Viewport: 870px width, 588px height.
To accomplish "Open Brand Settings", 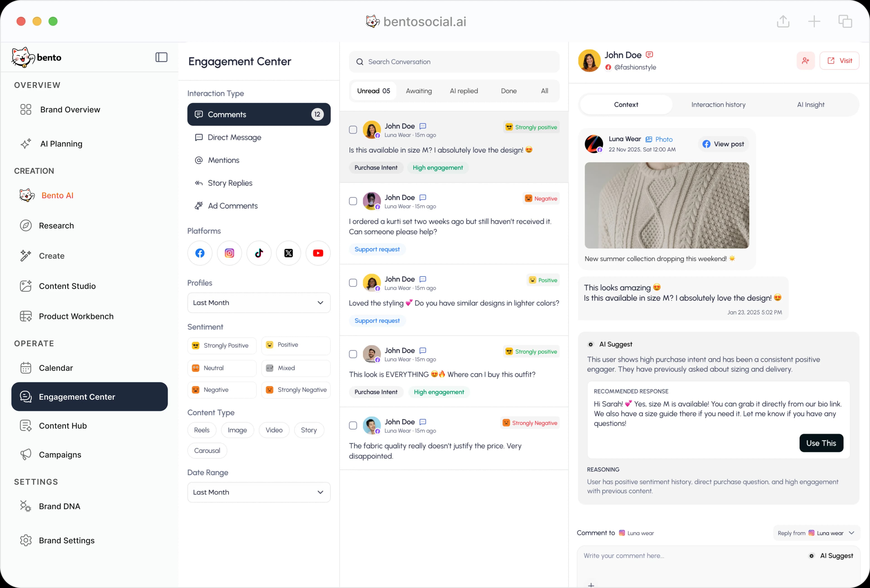I will 57,540.
